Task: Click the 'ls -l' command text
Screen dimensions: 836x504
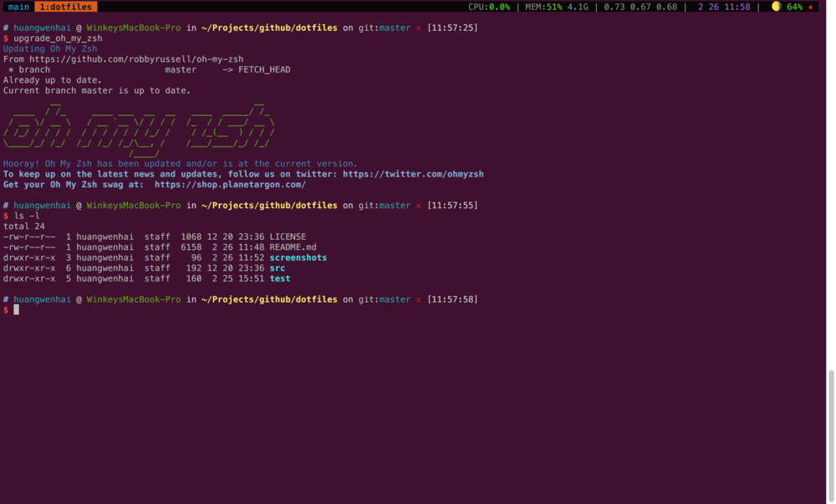Action: [x=27, y=216]
